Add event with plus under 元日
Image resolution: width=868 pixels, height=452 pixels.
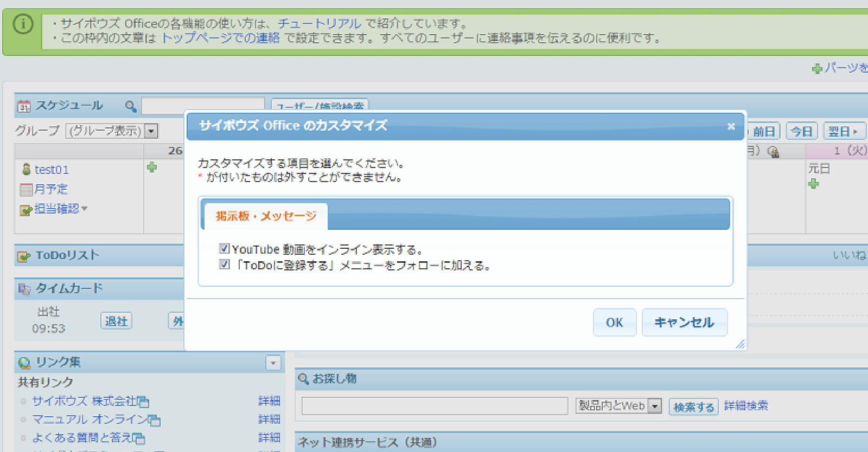pos(813,184)
